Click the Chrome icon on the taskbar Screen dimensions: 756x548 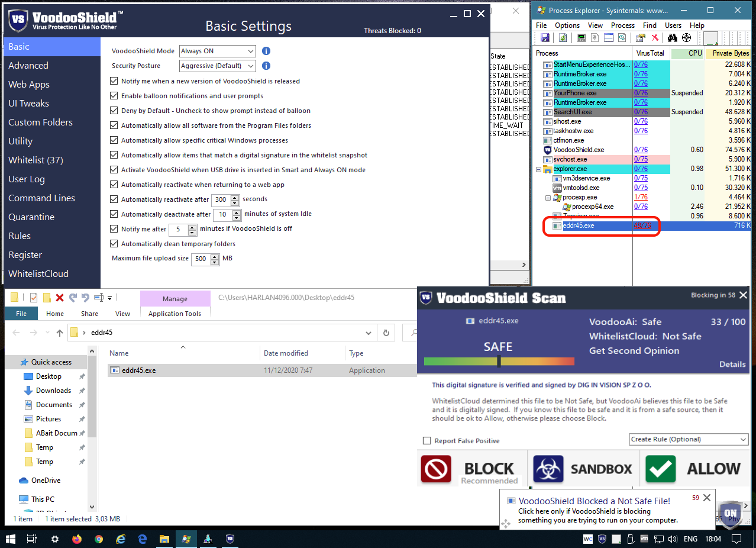[x=99, y=539]
